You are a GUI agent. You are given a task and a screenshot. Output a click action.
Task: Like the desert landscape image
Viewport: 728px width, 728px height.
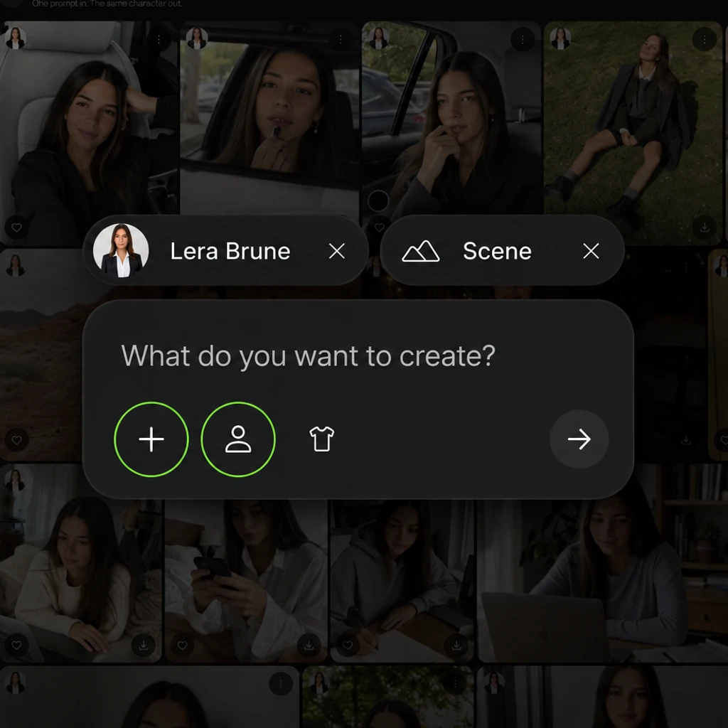(16, 439)
